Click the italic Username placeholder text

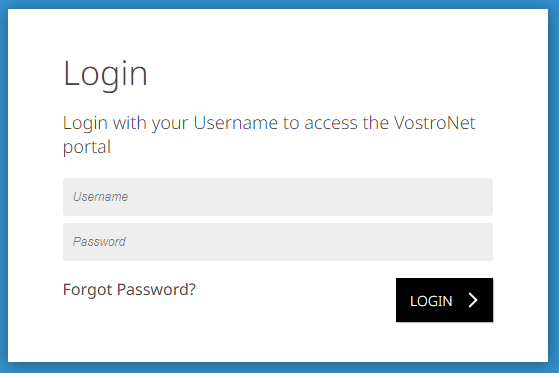pyautogui.click(x=101, y=197)
